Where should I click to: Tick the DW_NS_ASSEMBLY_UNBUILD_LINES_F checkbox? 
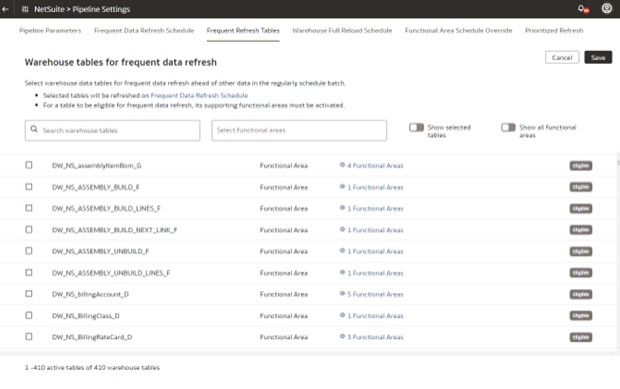pyautogui.click(x=29, y=272)
